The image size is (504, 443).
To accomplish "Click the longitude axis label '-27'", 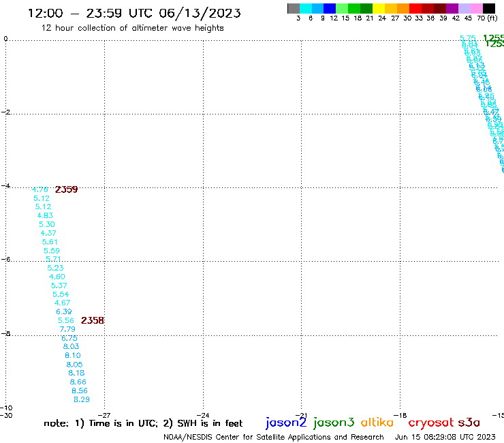I will click(x=104, y=415).
